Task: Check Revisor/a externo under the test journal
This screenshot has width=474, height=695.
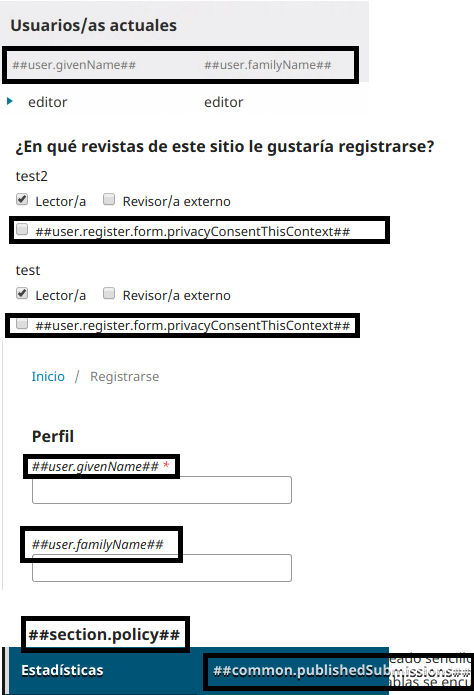Action: [x=109, y=293]
